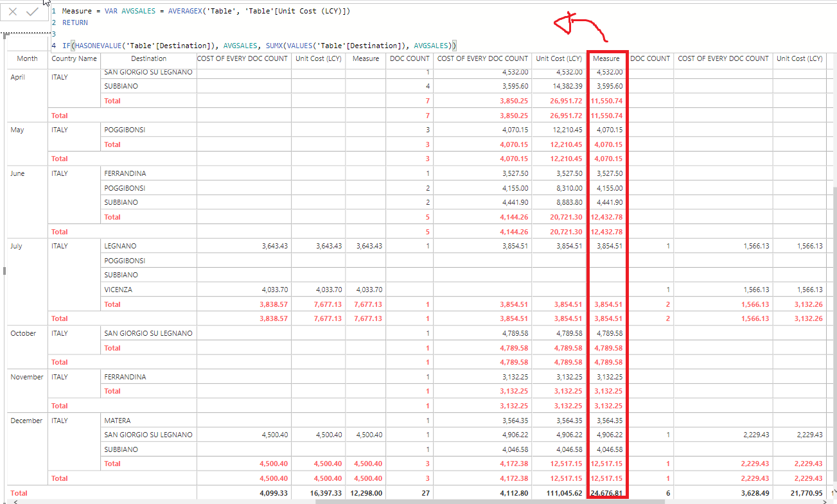
Task: Place cursor in formula line starting with Measure = VAR
Action: 206,11
